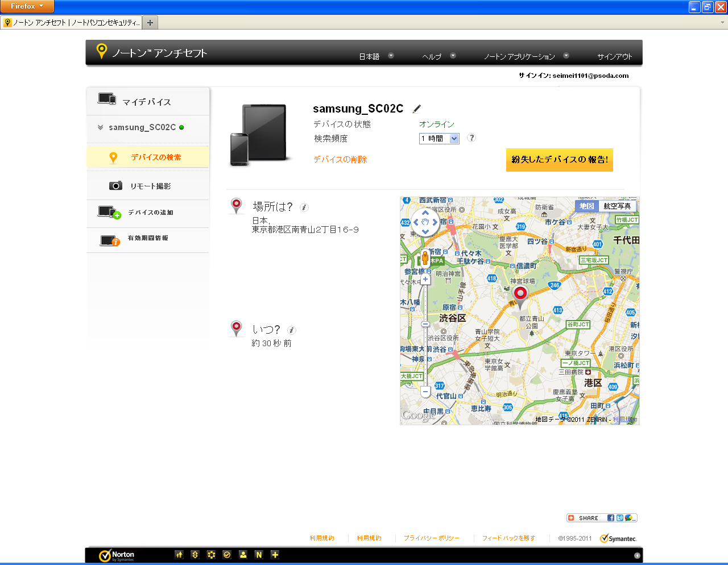
Task: Select 有効期限情報 in sidebar
Action: 148,239
